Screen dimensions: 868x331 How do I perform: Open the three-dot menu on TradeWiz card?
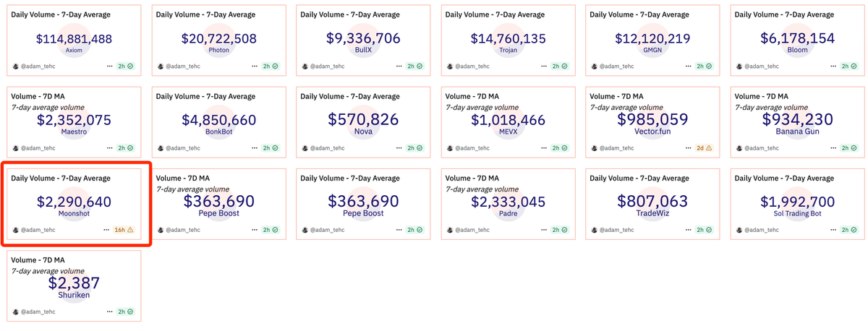click(689, 230)
